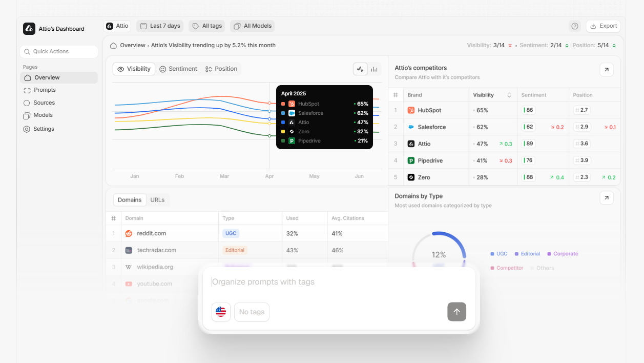Viewport: 644px width, 363px height.
Task: Click the Position 5/14 stat in header
Action: tap(594, 46)
